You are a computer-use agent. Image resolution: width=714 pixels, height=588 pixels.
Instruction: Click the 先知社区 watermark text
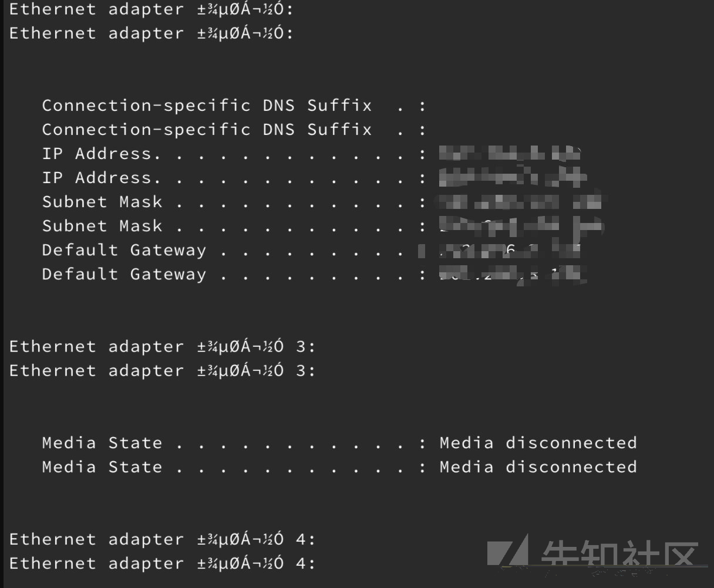pos(620,554)
